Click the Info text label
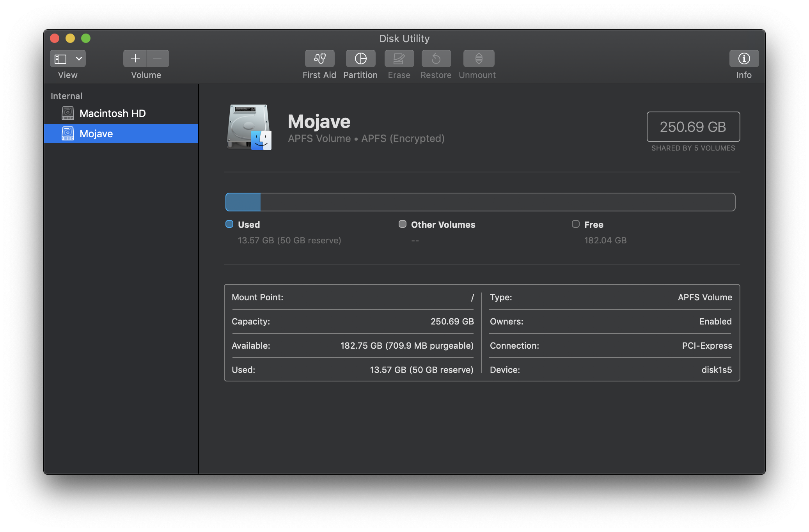 (744, 75)
